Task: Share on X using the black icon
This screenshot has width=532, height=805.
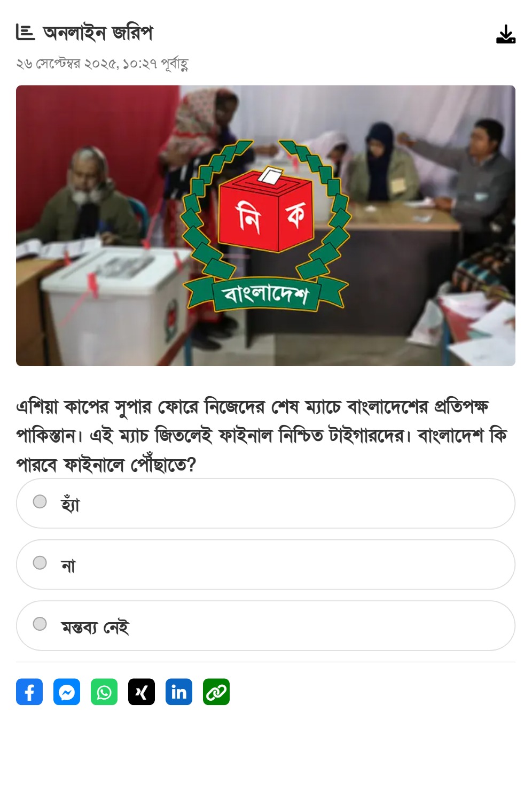Action: point(142,692)
